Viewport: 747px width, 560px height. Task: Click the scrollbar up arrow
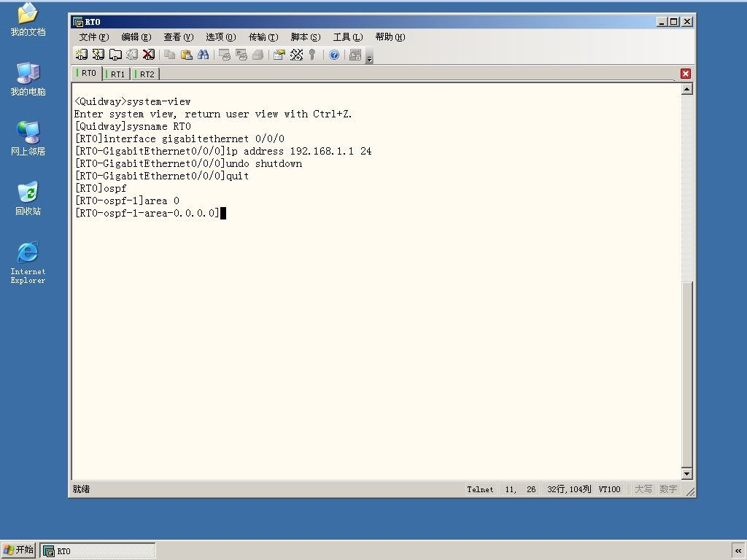tap(686, 89)
